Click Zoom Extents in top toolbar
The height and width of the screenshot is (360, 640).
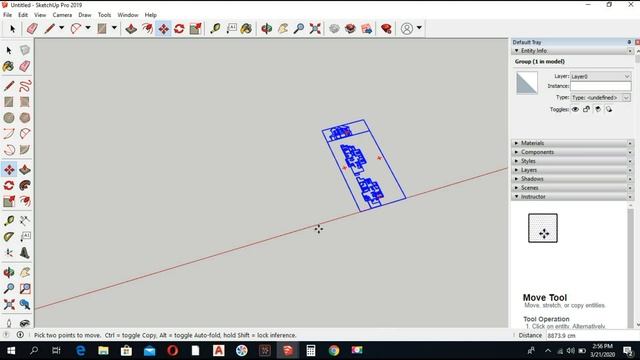click(315, 29)
